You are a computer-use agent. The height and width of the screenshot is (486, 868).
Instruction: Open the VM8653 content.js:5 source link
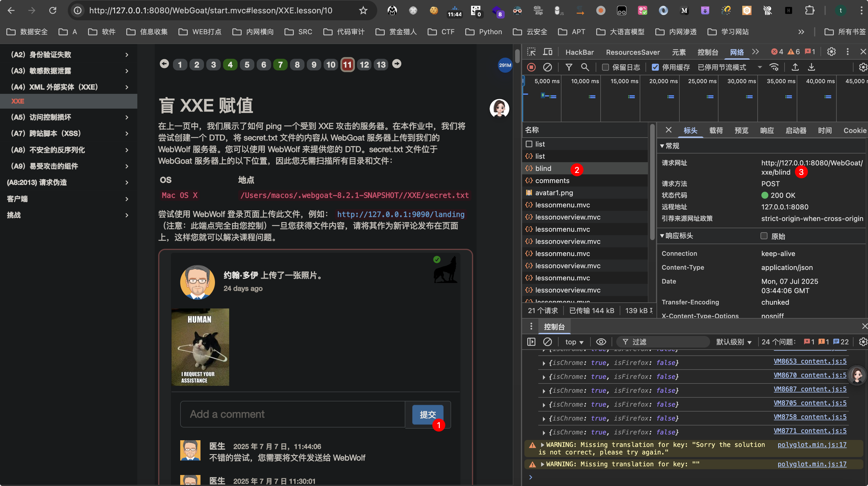tap(810, 361)
